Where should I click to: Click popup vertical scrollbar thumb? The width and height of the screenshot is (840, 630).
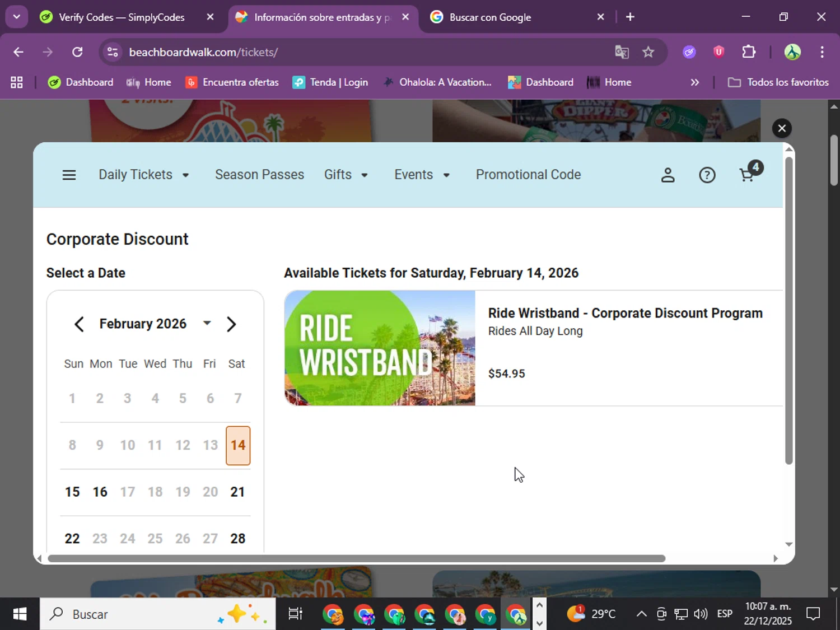point(788,311)
